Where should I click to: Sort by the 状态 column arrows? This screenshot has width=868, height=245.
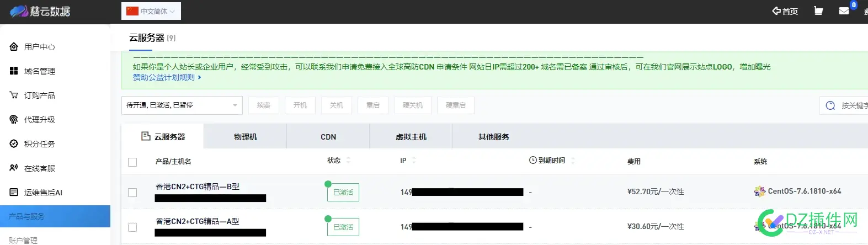point(348,161)
